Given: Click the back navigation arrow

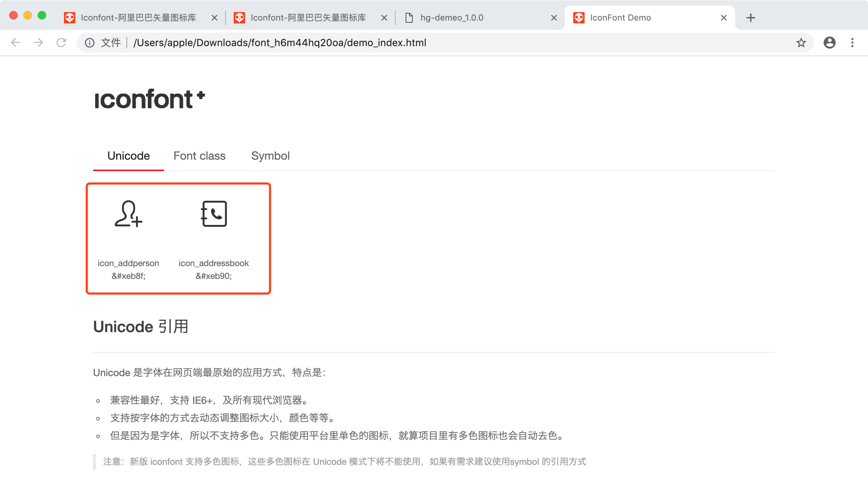Looking at the screenshot, I should coord(16,43).
